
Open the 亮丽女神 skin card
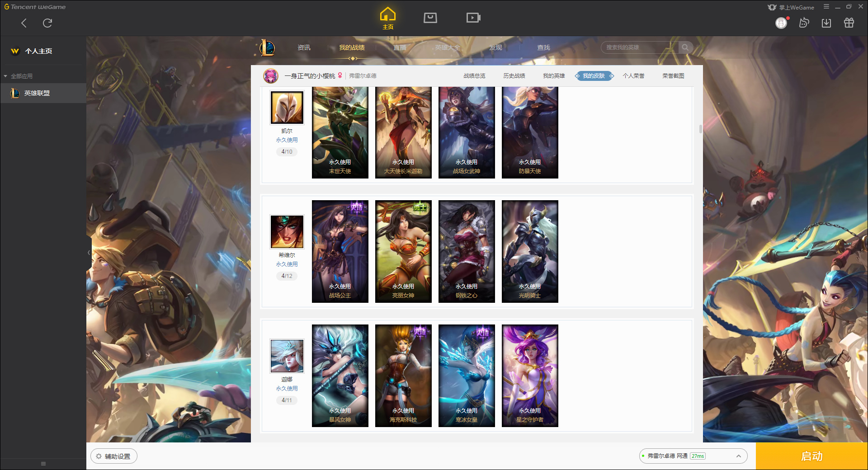click(403, 251)
